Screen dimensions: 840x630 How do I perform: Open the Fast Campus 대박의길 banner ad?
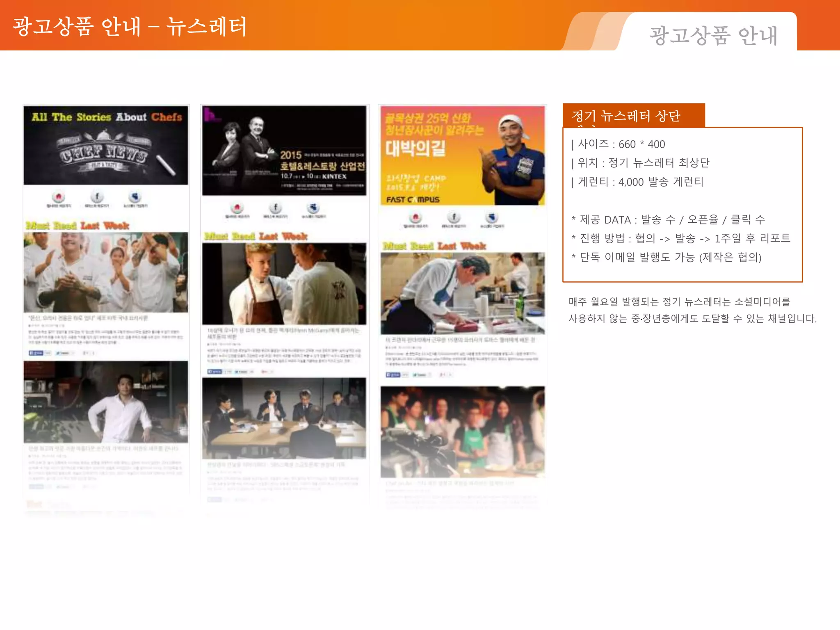coord(463,155)
